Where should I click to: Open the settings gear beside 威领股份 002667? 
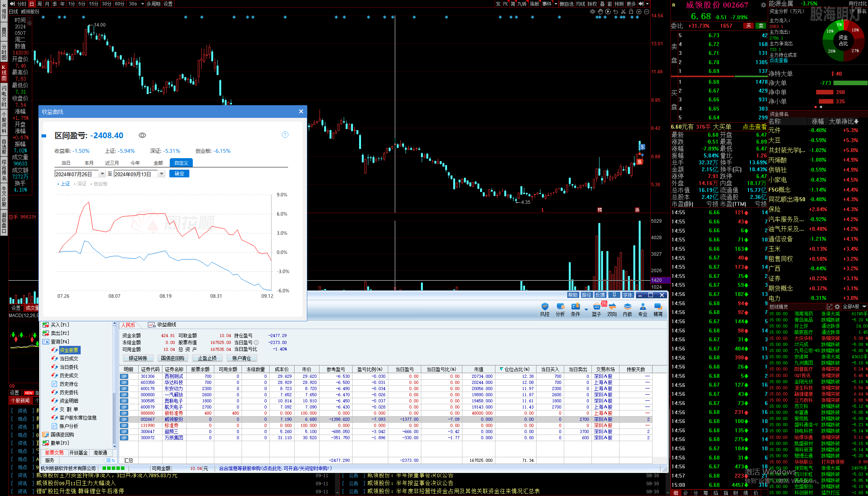pyautogui.click(x=763, y=5)
